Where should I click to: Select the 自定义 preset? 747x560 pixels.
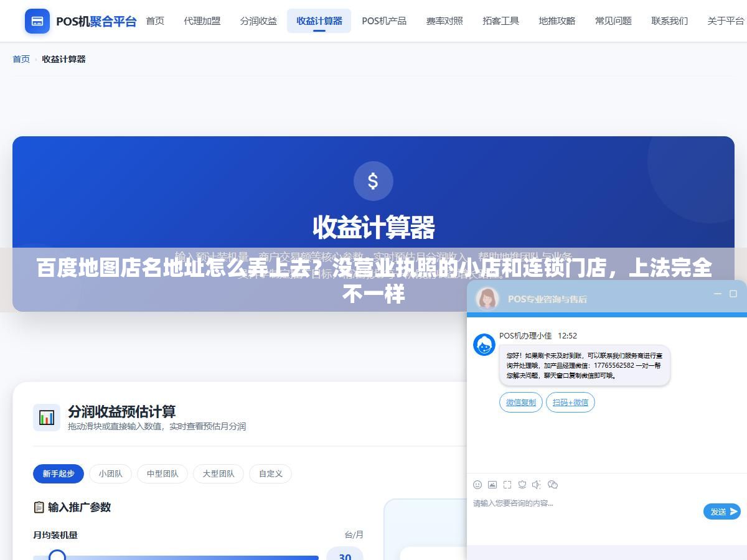click(x=271, y=474)
